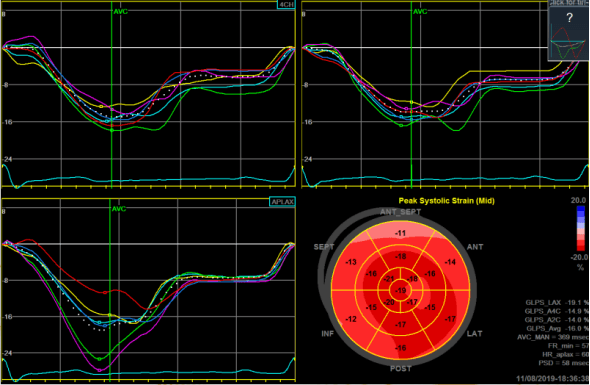Select apical segment showing -20
Image resolution: width=590 pixels, height=385 pixels.
(389, 302)
